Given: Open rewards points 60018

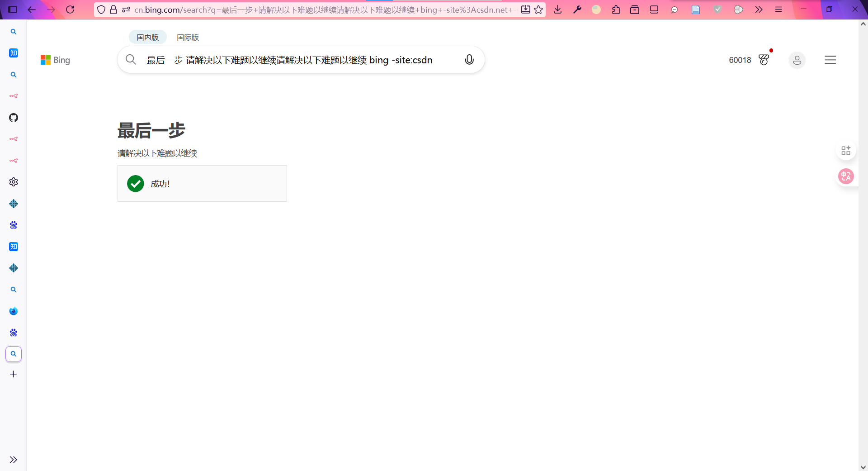Looking at the screenshot, I should tap(740, 60).
